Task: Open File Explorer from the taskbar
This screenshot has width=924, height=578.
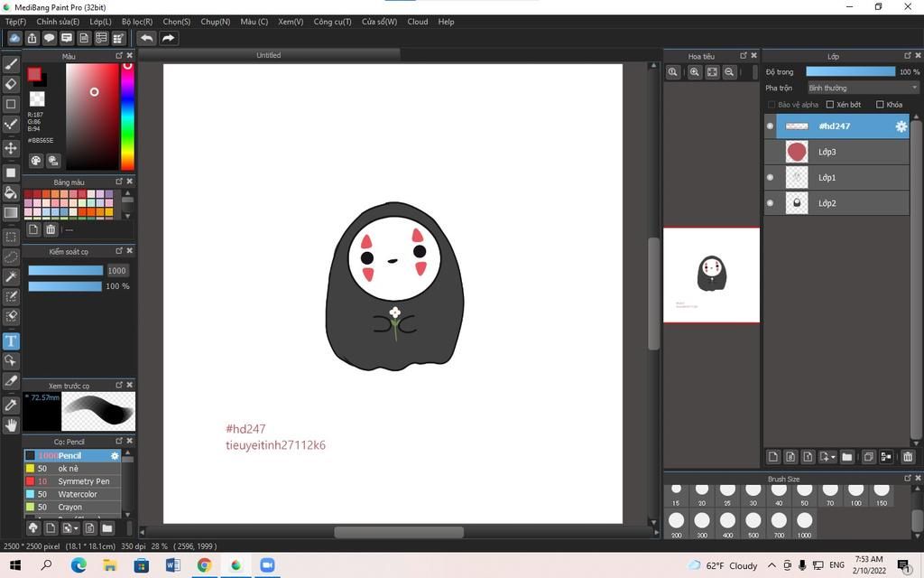Action: coord(109,565)
